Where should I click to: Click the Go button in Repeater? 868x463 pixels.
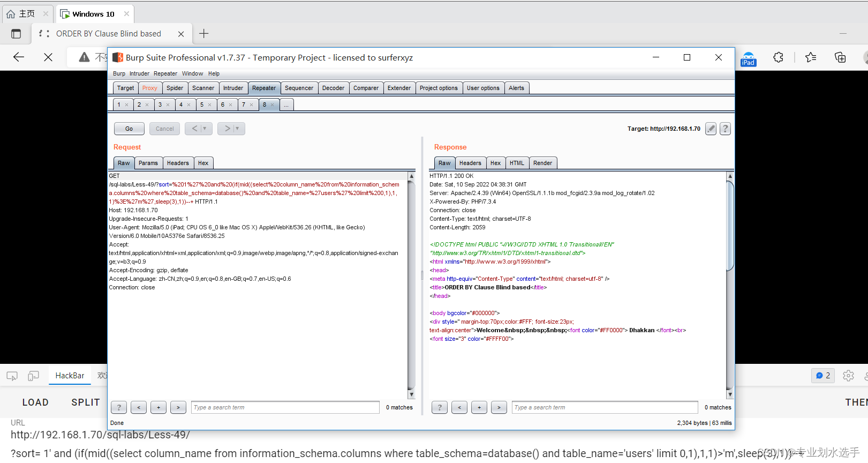pyautogui.click(x=129, y=129)
